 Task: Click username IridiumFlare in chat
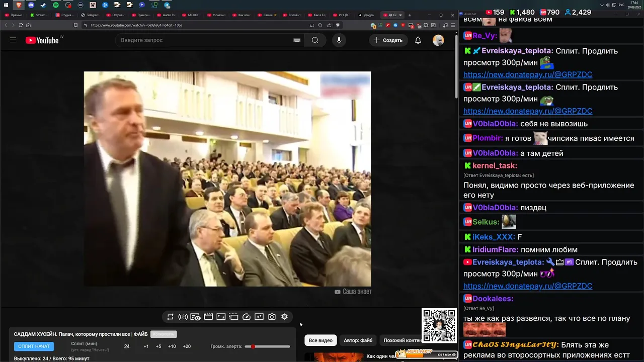point(494,249)
